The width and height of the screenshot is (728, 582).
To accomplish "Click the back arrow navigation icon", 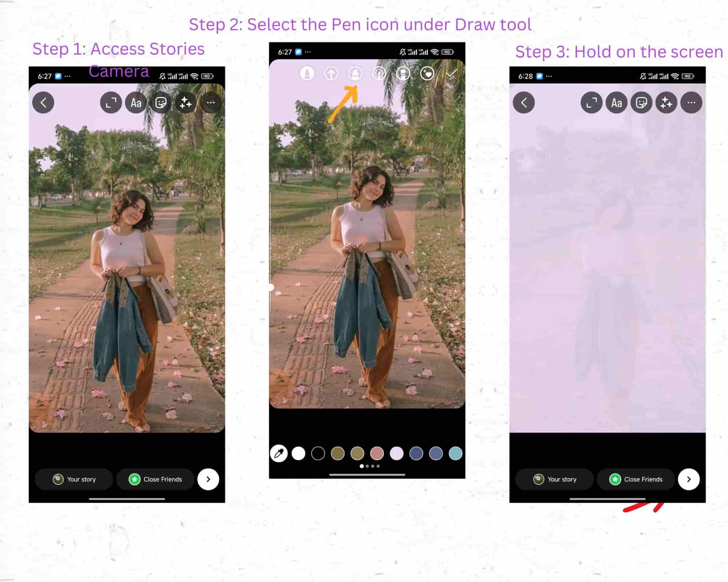I will (x=44, y=101).
